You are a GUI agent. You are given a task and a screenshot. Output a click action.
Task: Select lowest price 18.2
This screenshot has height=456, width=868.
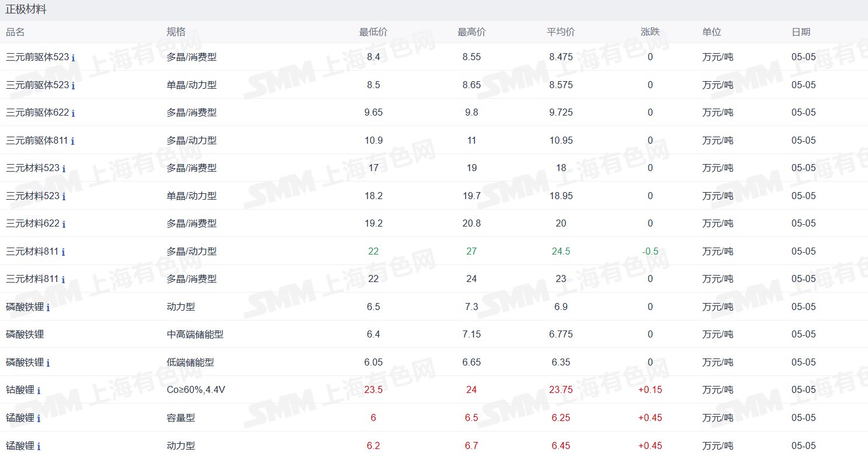(373, 196)
